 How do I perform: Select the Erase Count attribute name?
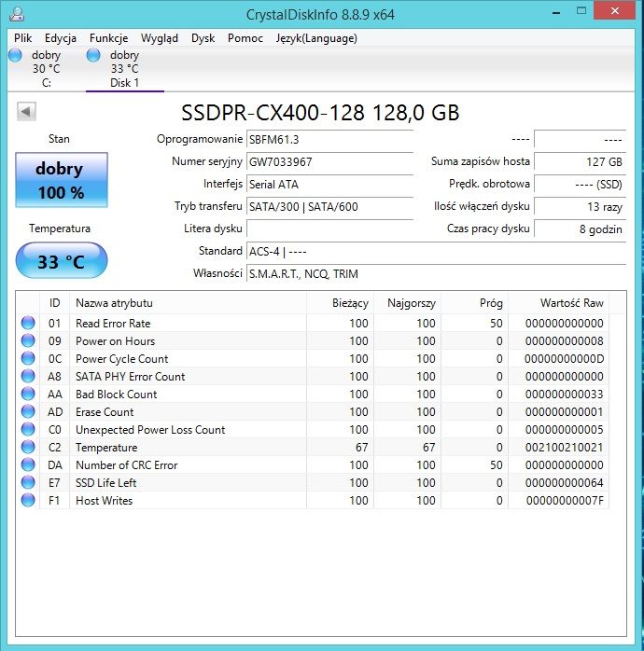[105, 412]
